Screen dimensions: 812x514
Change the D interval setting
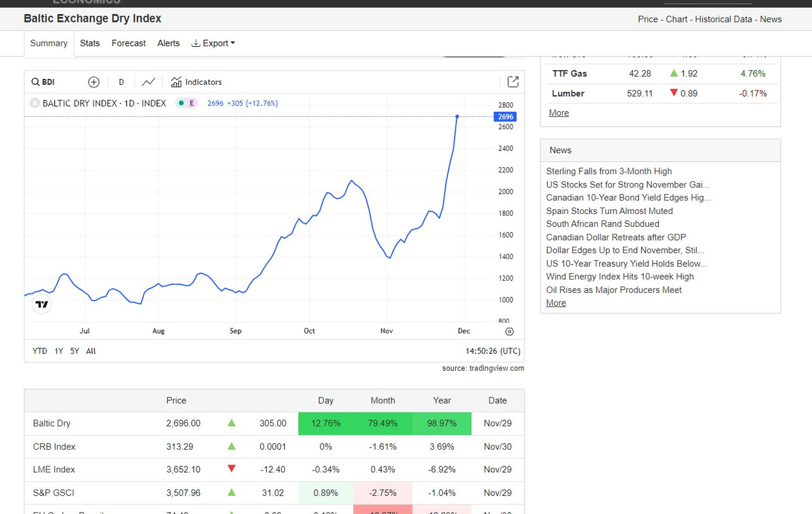121,82
